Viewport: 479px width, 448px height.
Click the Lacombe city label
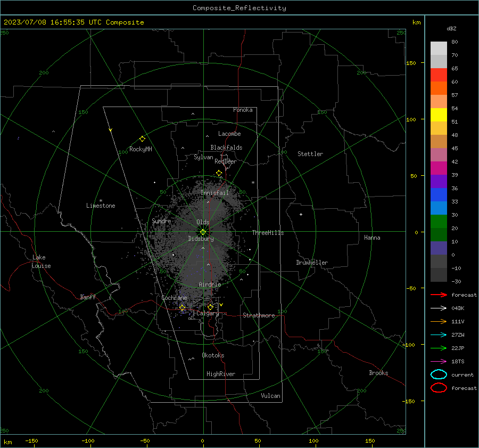229,134
